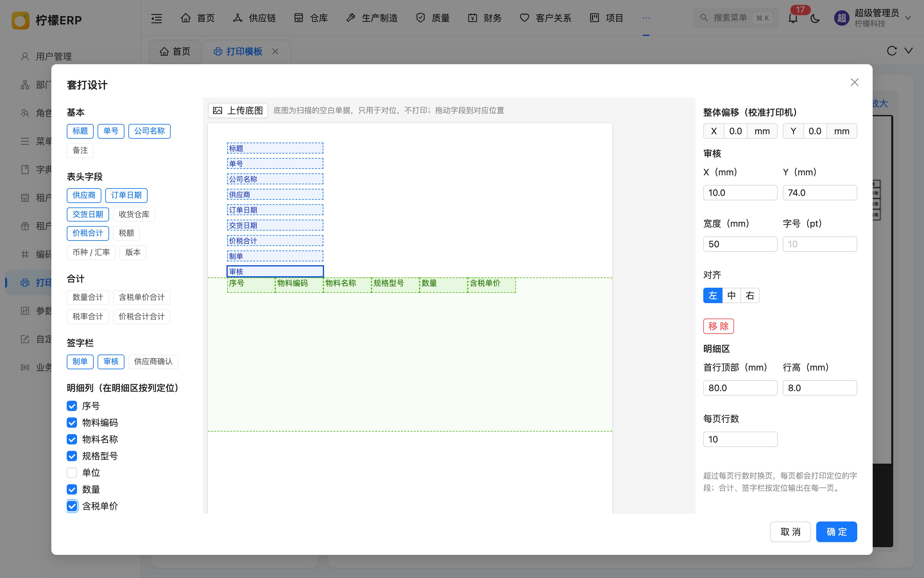This screenshot has height=578, width=924.
Task: Click 确定 to confirm design
Action: [836, 532]
